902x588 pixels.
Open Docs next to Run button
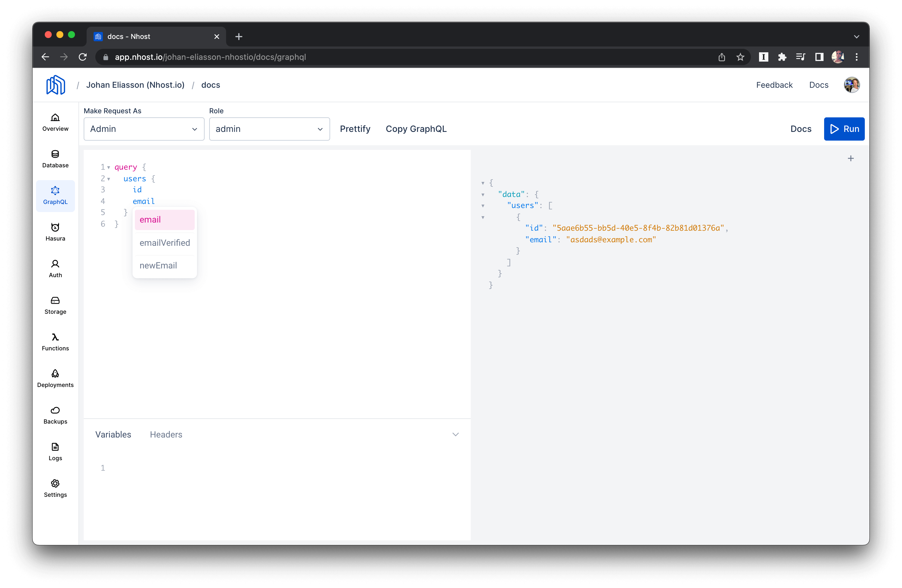coord(801,129)
